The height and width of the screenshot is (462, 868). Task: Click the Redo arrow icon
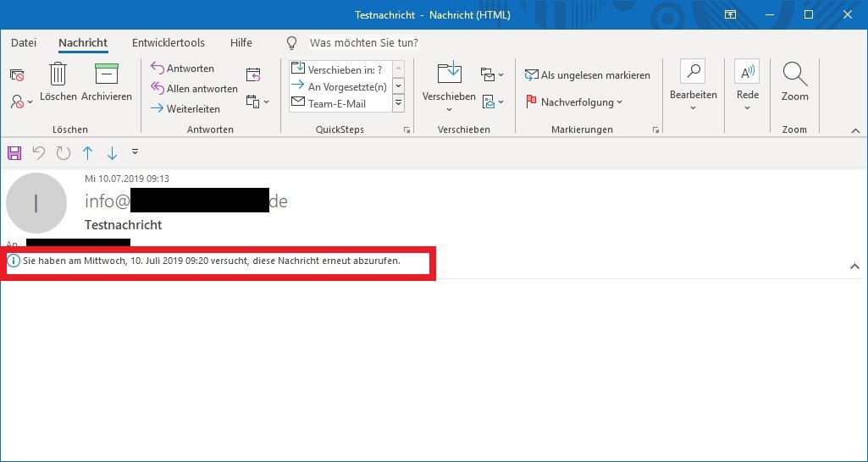click(64, 152)
